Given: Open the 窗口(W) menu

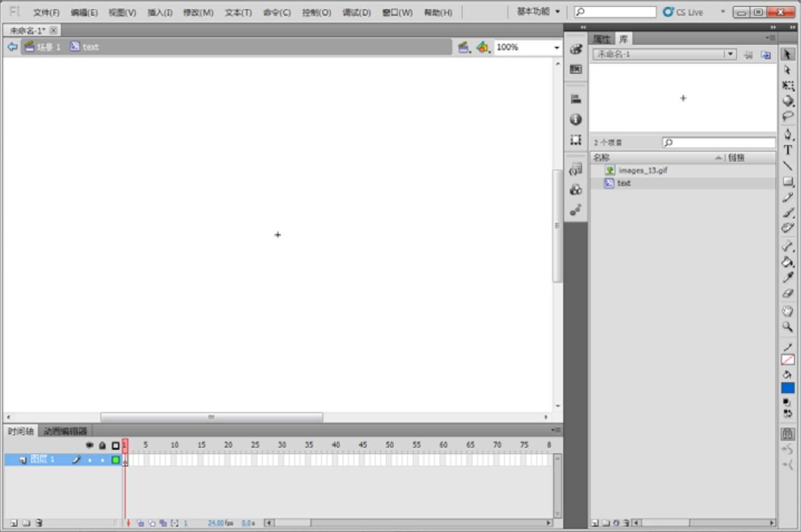Looking at the screenshot, I should [x=397, y=12].
